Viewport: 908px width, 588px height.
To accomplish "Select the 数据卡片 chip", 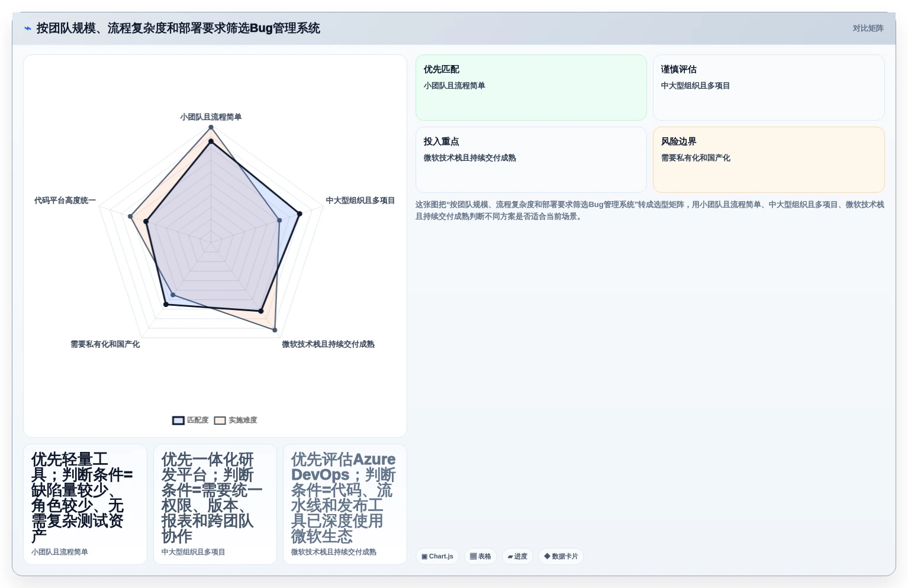I will [x=561, y=557].
